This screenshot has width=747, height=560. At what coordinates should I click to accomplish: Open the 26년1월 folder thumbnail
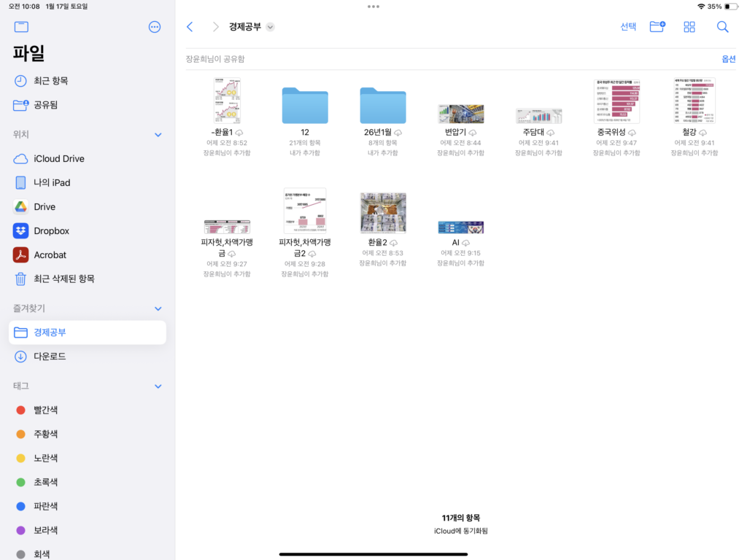click(x=382, y=104)
